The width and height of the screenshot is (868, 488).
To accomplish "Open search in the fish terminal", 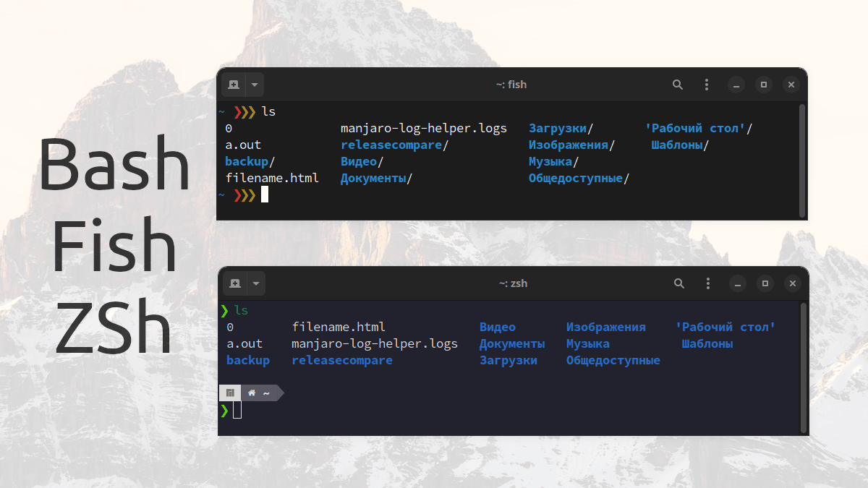I will pyautogui.click(x=678, y=85).
